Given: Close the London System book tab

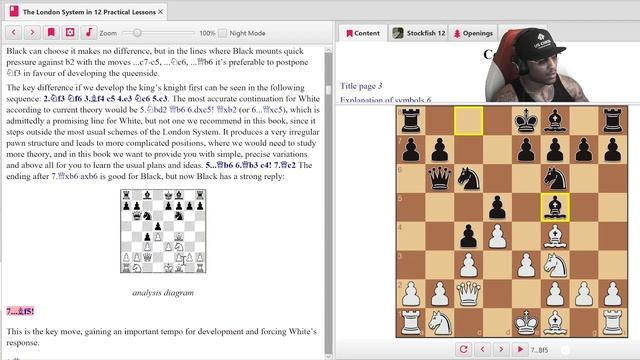Looking at the screenshot, I should click(160, 12).
